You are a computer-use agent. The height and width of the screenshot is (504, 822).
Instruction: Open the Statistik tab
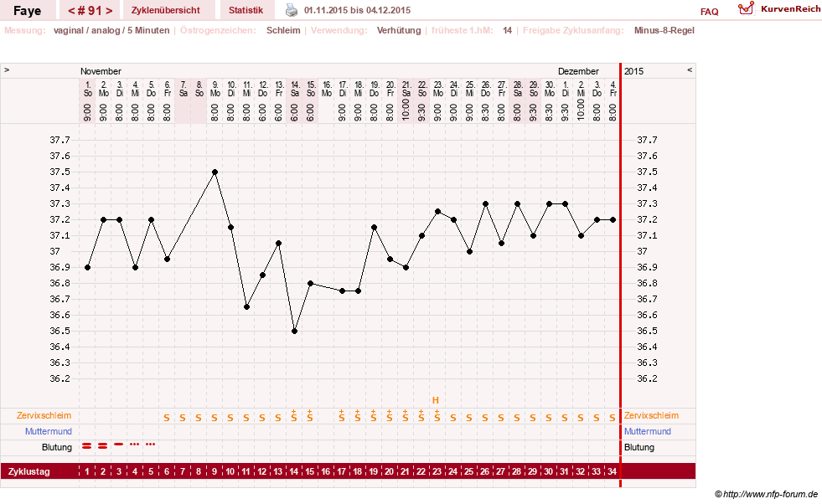tap(246, 10)
